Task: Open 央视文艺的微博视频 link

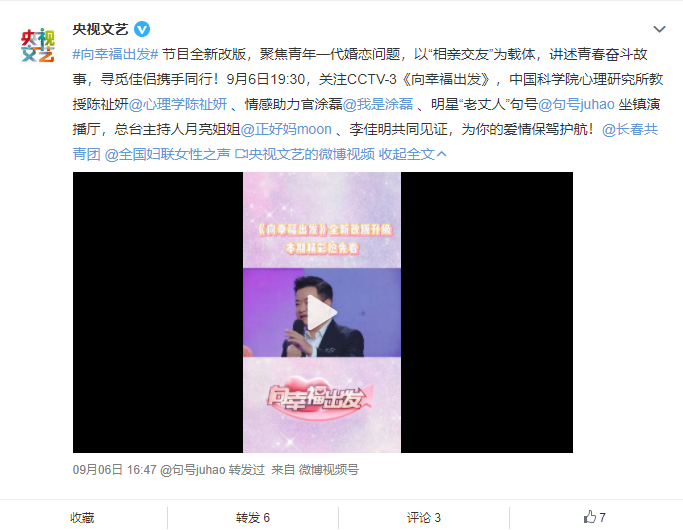Action: (304, 154)
